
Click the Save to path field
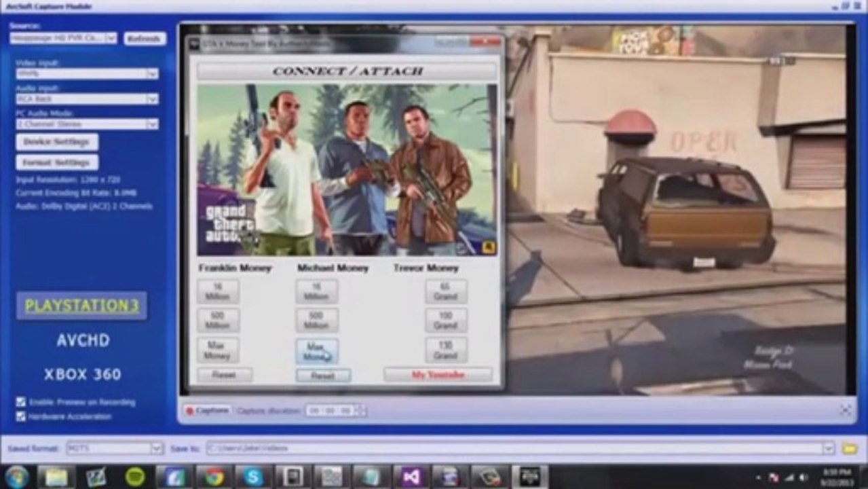[514, 448]
